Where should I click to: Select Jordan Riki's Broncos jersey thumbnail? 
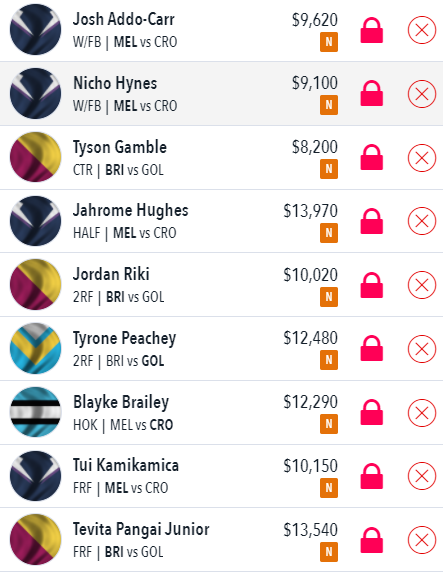(x=35, y=285)
